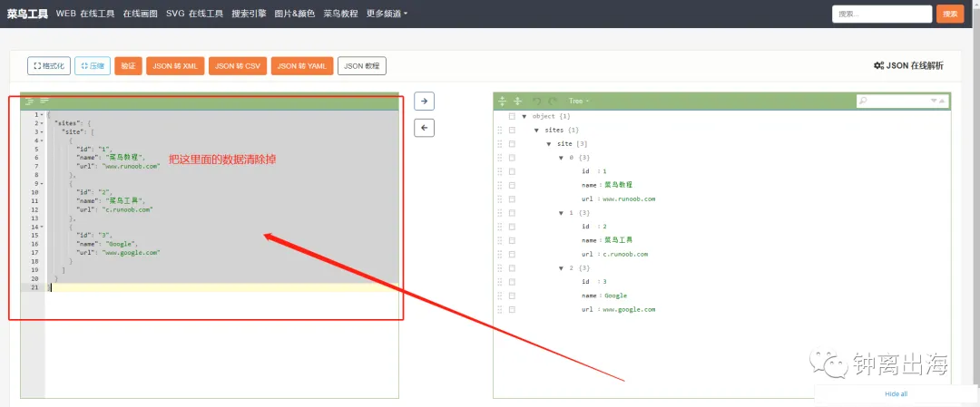The height and width of the screenshot is (407, 980).
Task: Click the 格式化 button
Action: click(x=49, y=65)
